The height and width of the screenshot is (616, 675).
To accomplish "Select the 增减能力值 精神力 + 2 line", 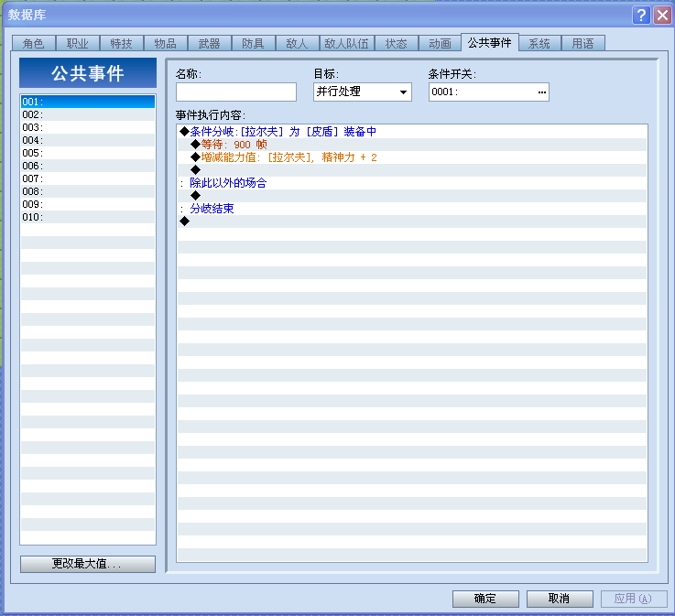I will [412, 157].
